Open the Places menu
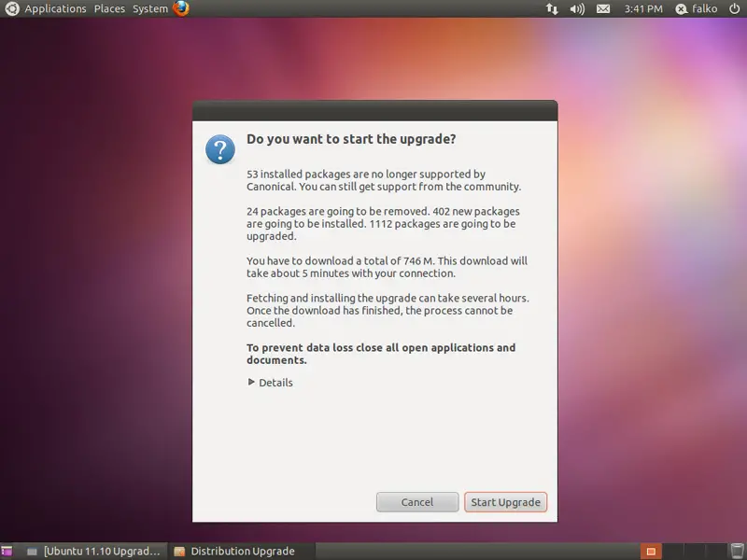The image size is (747, 560). [109, 8]
